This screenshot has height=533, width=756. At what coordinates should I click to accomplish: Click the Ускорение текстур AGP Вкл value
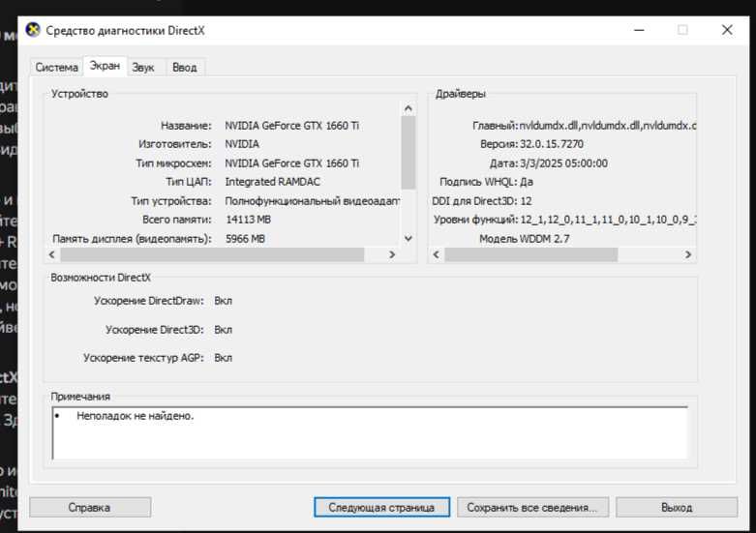224,358
